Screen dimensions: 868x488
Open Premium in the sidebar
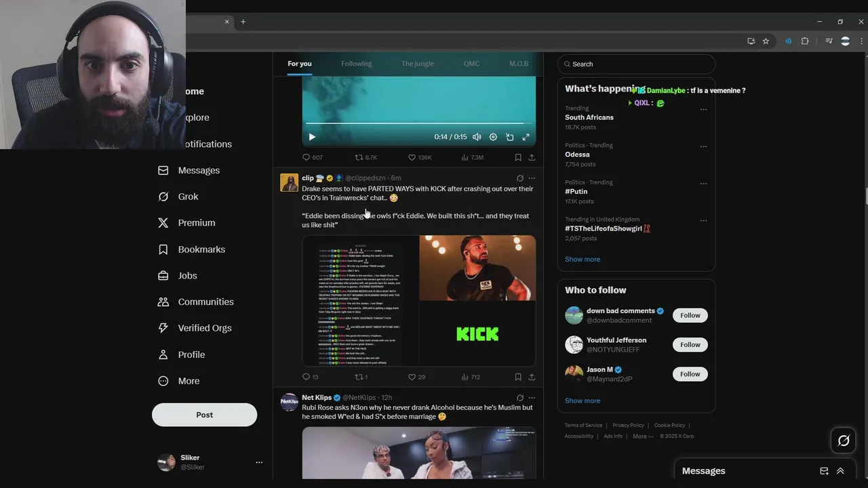pos(186,223)
